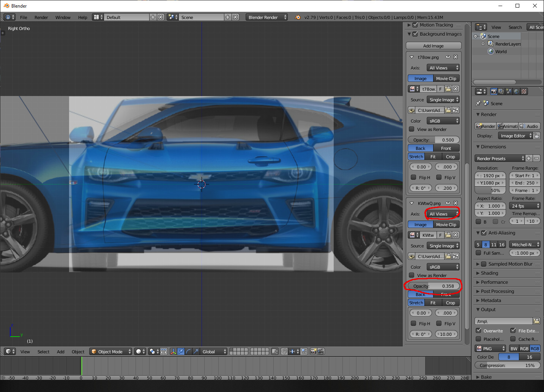Viewport: 544px width, 392px height.
Task: Hide the KWtwQ.png background image
Action: [448, 203]
